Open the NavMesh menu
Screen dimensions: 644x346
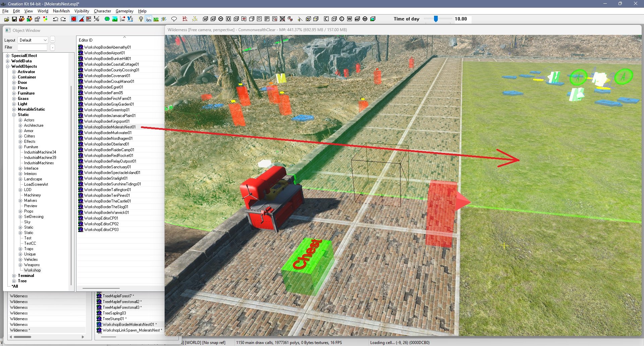(x=61, y=11)
